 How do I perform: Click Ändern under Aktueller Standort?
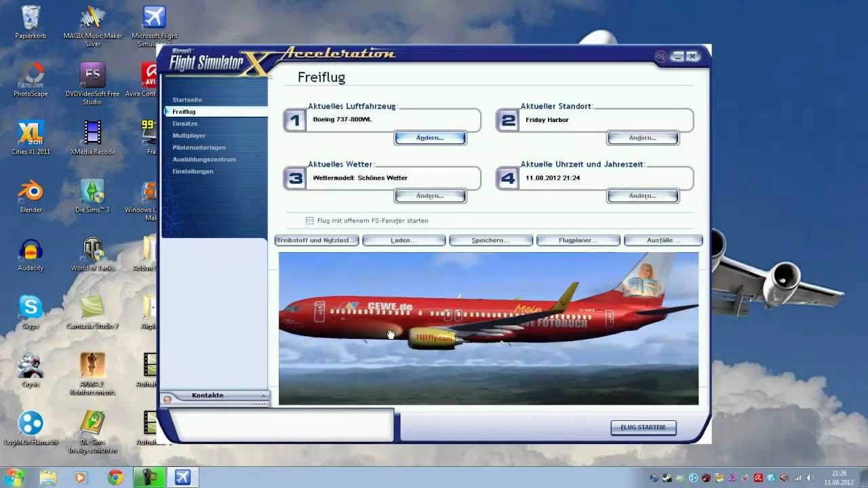[x=643, y=138]
